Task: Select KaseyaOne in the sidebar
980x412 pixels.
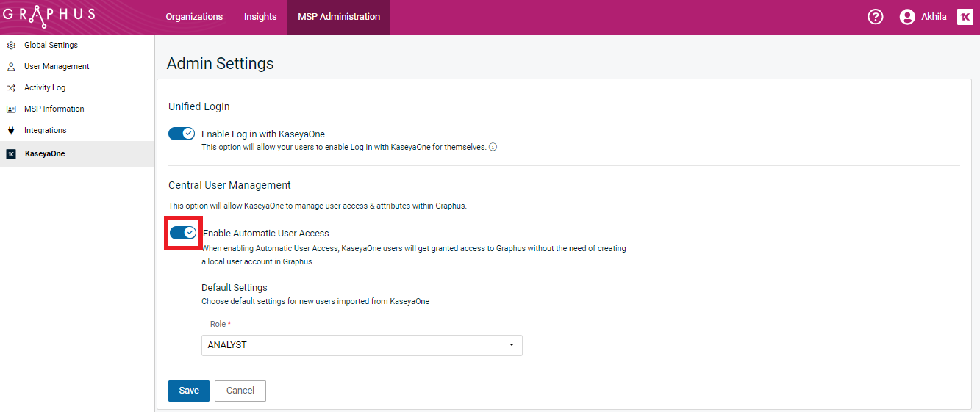Action: point(45,154)
